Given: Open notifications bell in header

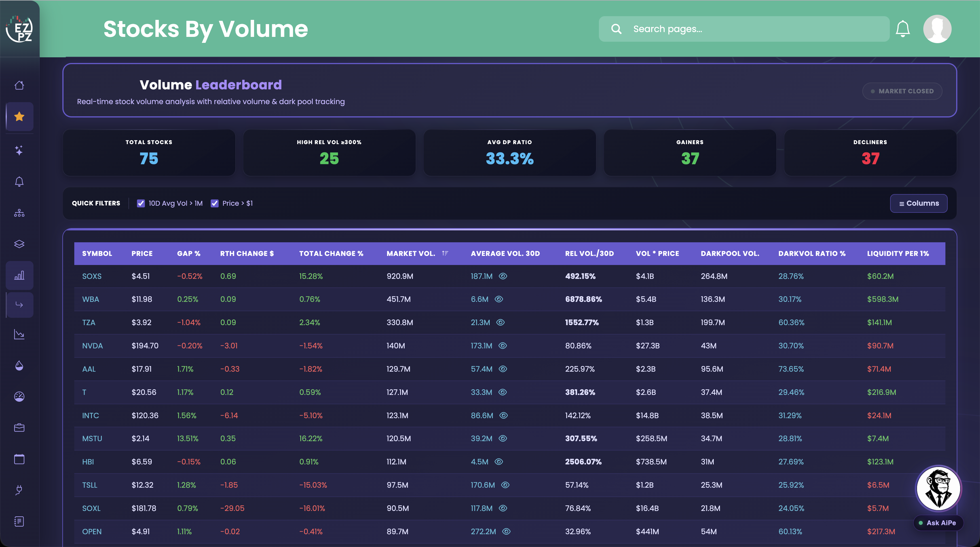Looking at the screenshot, I should coord(902,29).
